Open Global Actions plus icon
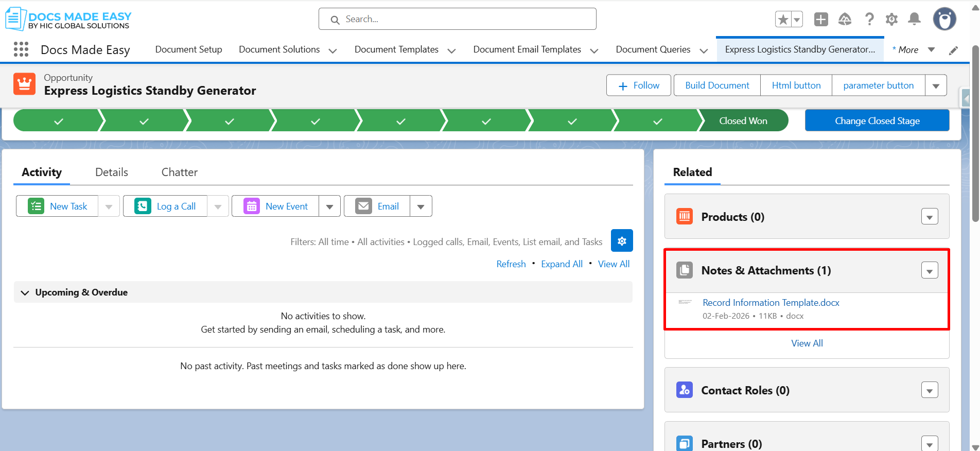This screenshot has width=980, height=451. tap(821, 20)
